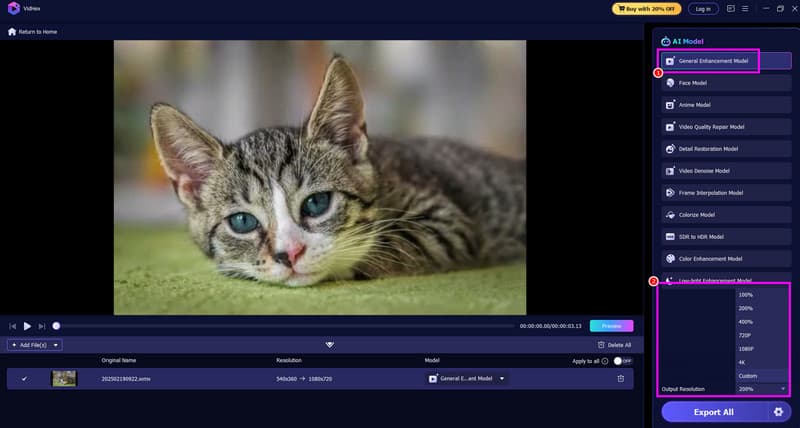The image size is (800, 428).
Task: Click the Original Name column header
Action: (x=119, y=360)
